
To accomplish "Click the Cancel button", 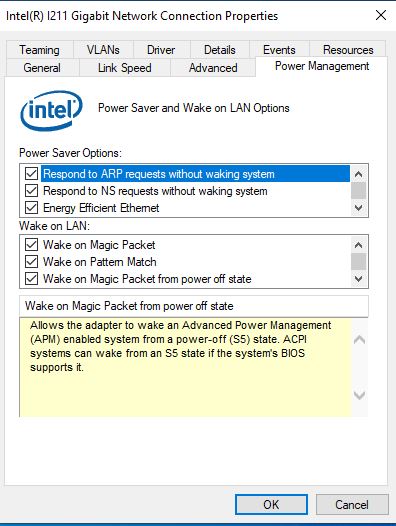I will pyautogui.click(x=352, y=504).
